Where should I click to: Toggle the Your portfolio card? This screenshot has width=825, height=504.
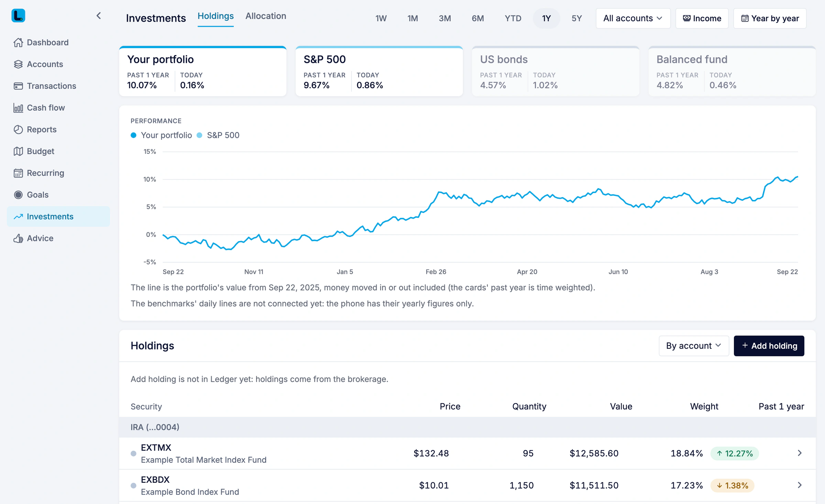[x=203, y=71]
